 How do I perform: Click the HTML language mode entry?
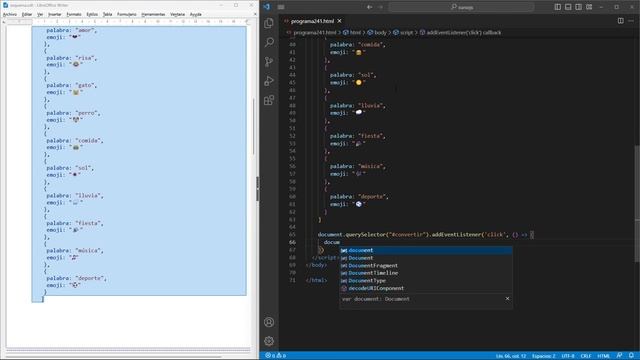603,356
